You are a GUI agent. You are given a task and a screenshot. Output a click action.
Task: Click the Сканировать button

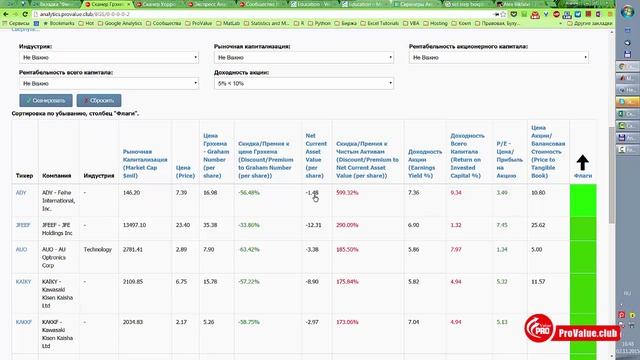46,100
